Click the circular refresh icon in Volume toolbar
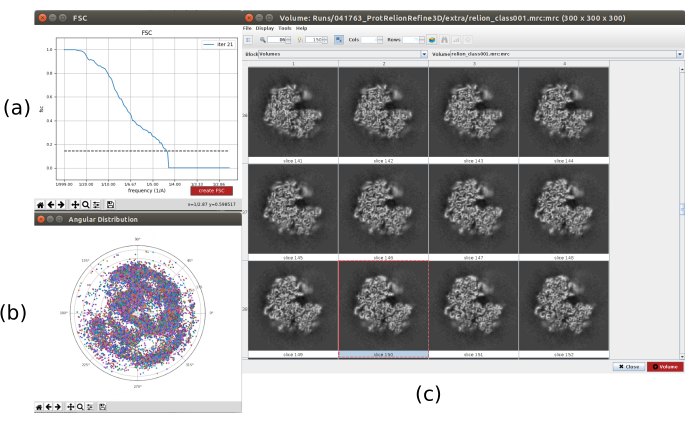The image size is (685, 423). click(x=467, y=40)
